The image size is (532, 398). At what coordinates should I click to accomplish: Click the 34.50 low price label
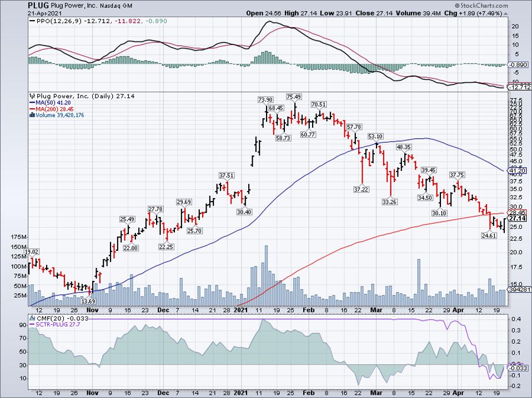pos(425,198)
